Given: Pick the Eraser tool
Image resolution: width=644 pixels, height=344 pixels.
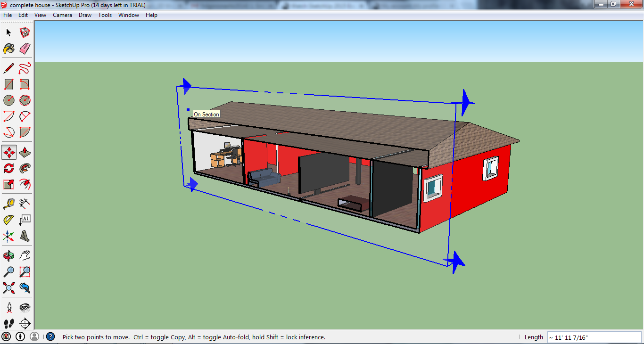Looking at the screenshot, I should pos(24,49).
